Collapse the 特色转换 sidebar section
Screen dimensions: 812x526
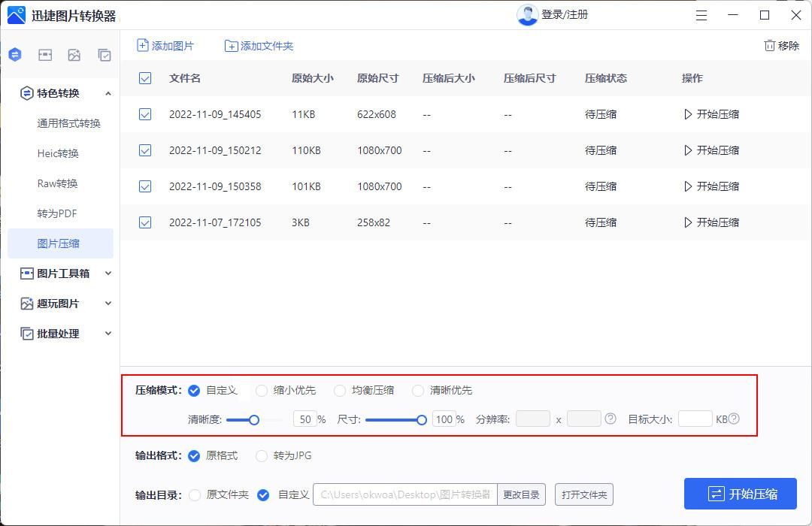(x=109, y=93)
